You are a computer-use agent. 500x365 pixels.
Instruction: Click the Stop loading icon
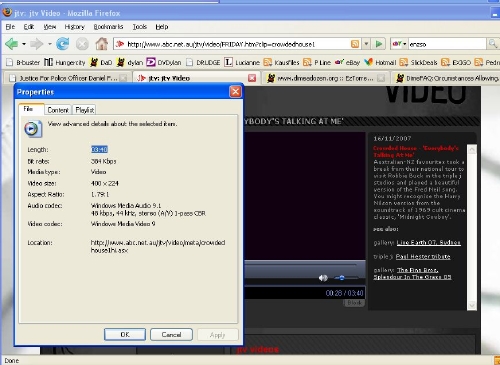point(82,44)
